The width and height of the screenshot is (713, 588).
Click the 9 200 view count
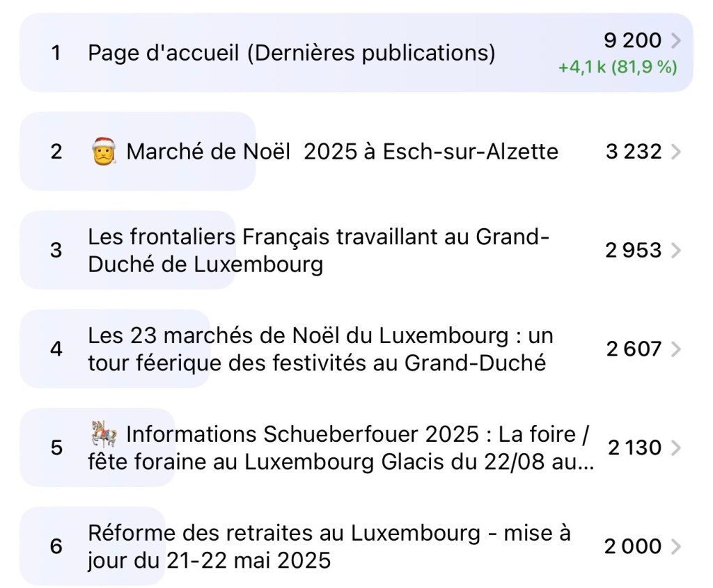632,41
